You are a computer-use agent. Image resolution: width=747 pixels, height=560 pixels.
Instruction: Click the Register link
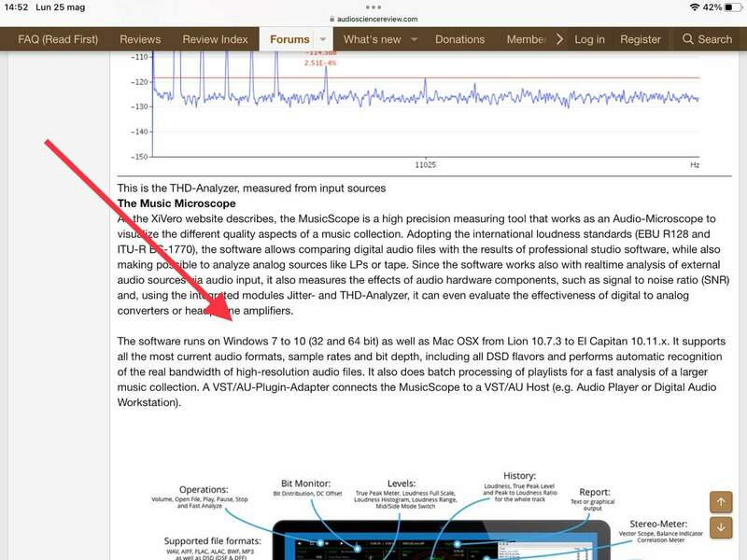[x=641, y=39]
